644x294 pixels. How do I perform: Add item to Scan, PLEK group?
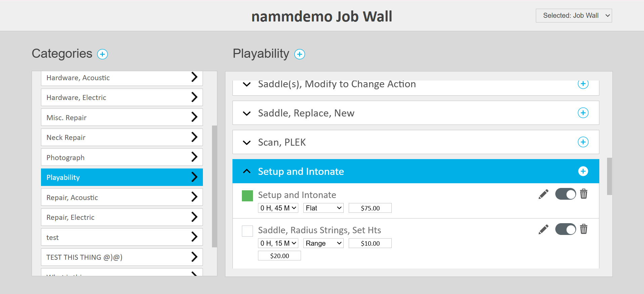583,142
